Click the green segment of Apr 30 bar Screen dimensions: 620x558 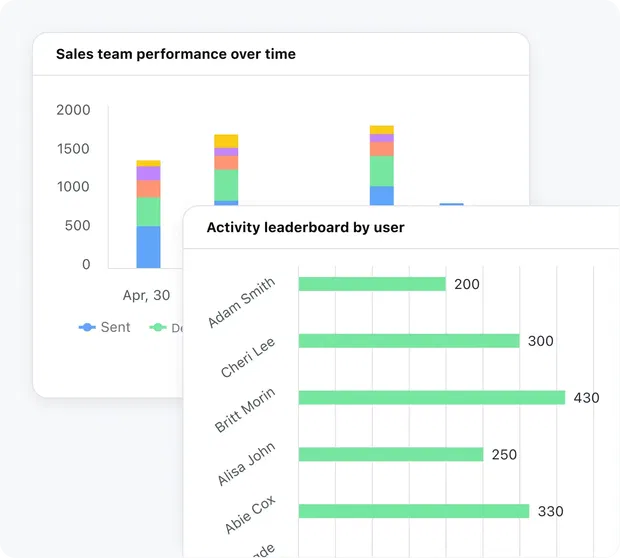(x=148, y=212)
